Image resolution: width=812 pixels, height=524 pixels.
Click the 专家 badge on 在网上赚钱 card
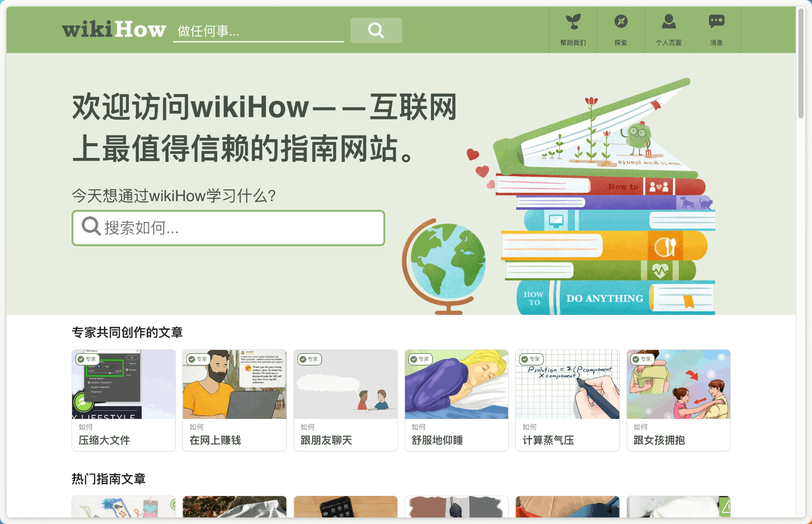pyautogui.click(x=198, y=359)
